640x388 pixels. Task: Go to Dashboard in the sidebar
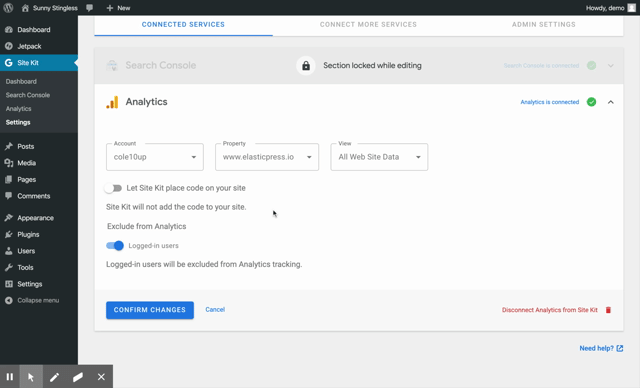click(x=34, y=30)
